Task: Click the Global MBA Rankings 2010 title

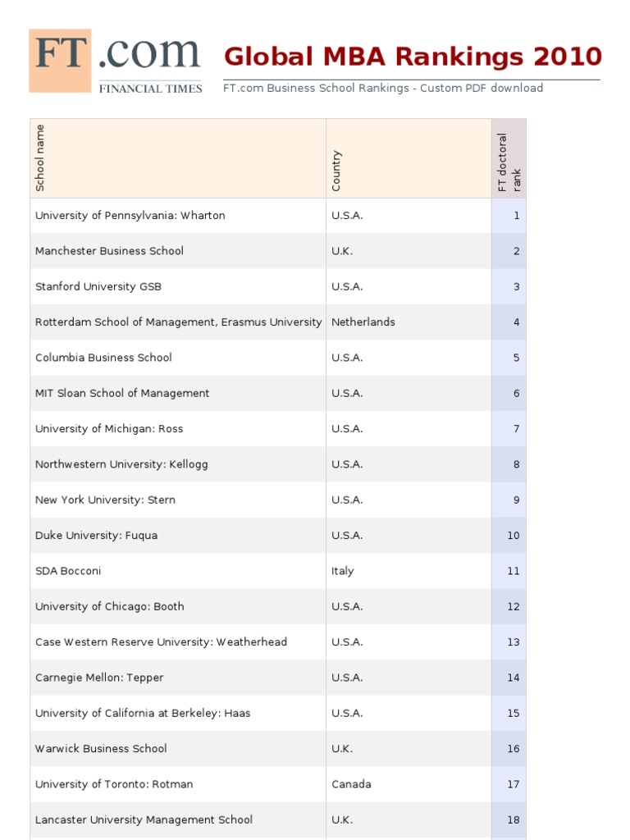Action: coord(413,57)
